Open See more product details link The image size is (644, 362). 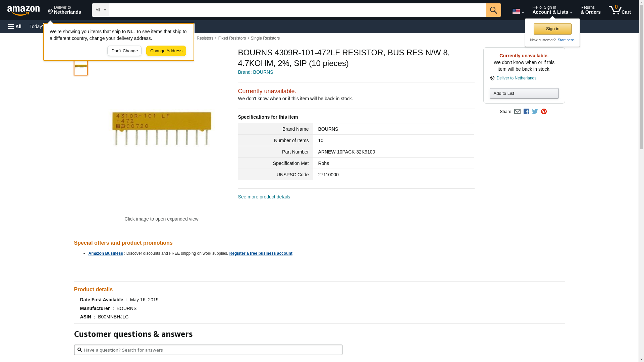click(x=264, y=197)
